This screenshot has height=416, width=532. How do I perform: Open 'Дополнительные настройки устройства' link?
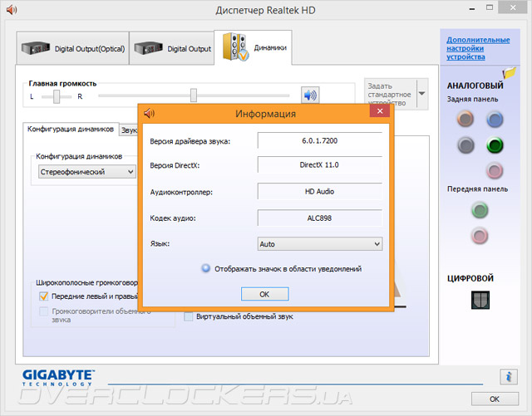(x=478, y=48)
